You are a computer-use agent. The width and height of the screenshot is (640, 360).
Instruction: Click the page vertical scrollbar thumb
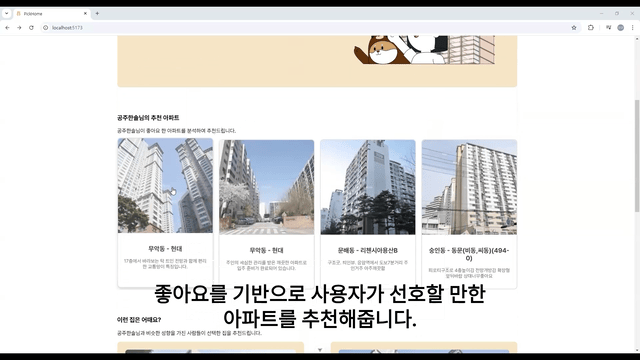pyautogui.click(x=637, y=155)
